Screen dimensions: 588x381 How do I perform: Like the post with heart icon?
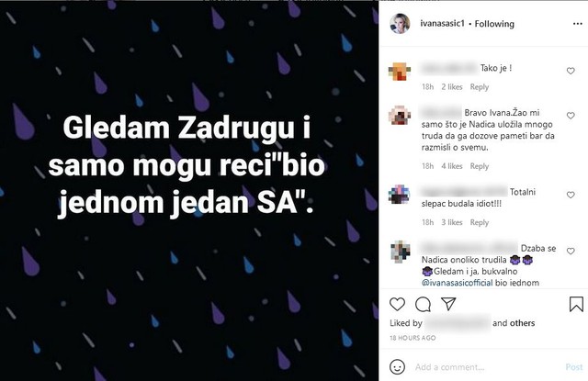pos(397,304)
